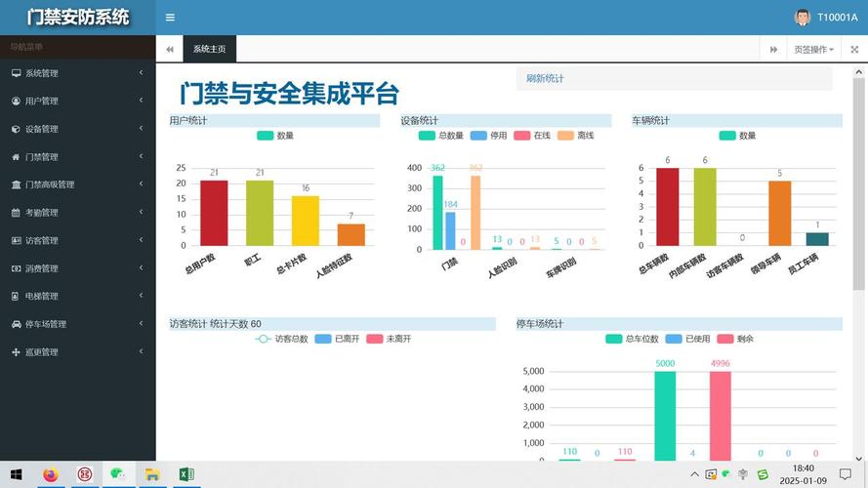Click the taskbar clock showing 18:40
Viewport: 868px width, 488px height.
pyautogui.click(x=803, y=474)
